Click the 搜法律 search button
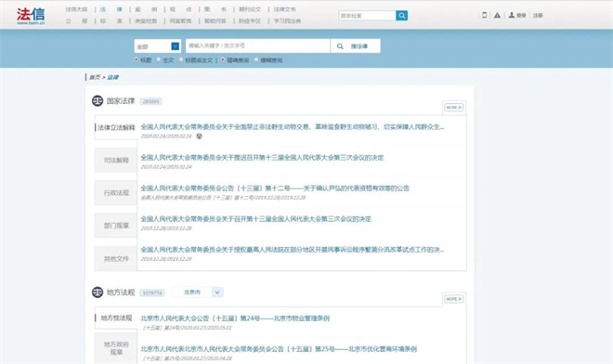Screen dimensions: 613x364 coord(356,46)
